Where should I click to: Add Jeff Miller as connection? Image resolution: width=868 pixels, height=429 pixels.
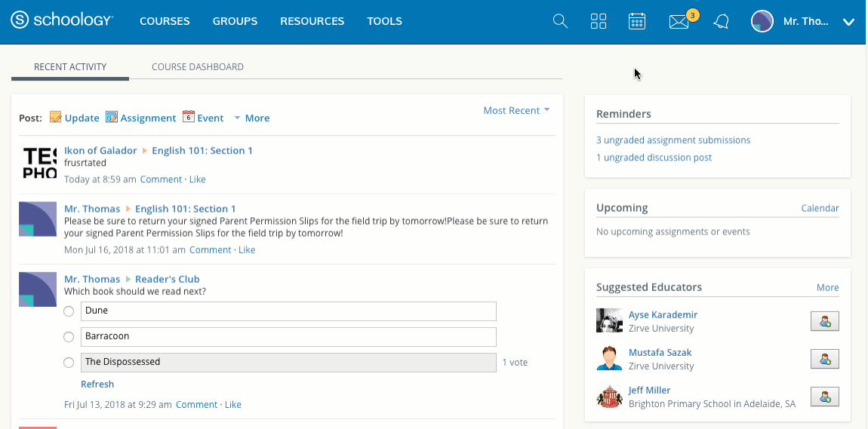point(824,397)
